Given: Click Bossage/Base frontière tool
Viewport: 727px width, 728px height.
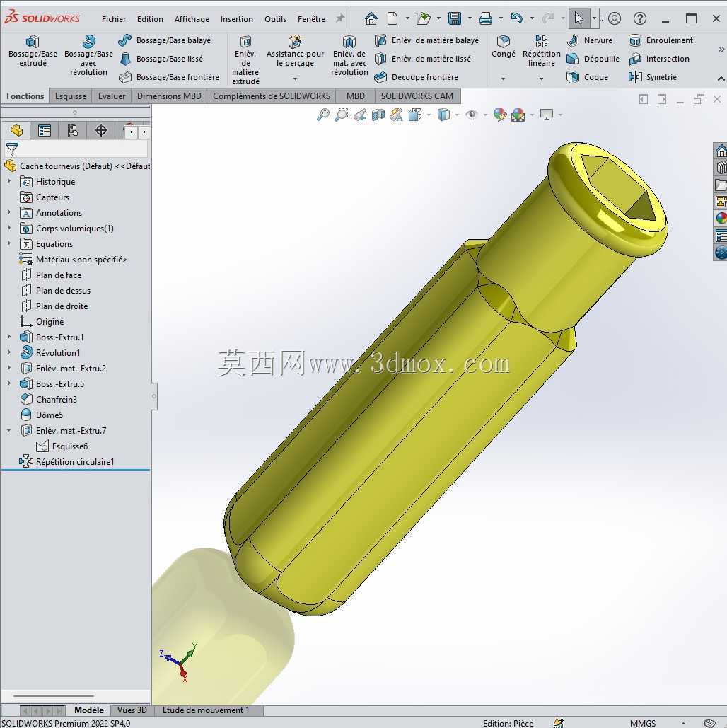Looking at the screenshot, I should tap(169, 77).
